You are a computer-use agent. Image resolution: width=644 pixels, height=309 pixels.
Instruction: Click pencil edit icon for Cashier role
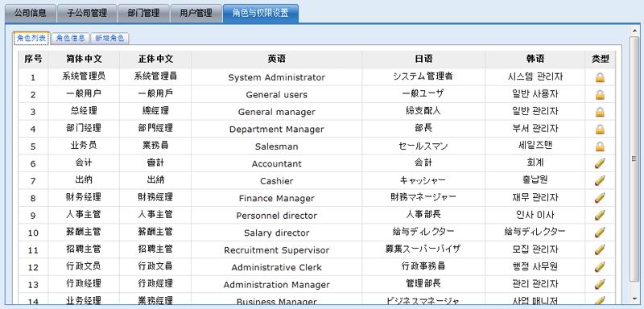point(600,180)
